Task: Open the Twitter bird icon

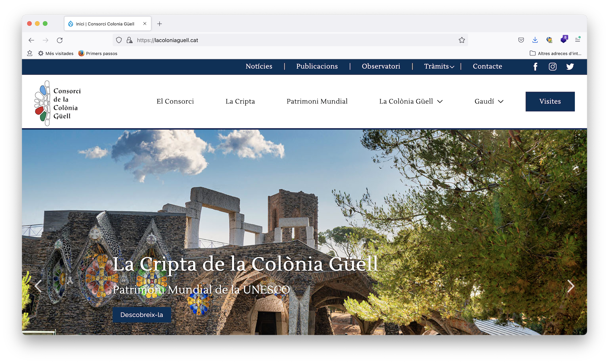Action: click(570, 67)
